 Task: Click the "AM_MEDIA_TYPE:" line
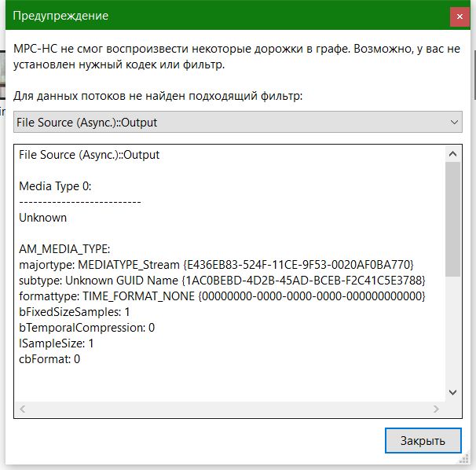coord(64,249)
